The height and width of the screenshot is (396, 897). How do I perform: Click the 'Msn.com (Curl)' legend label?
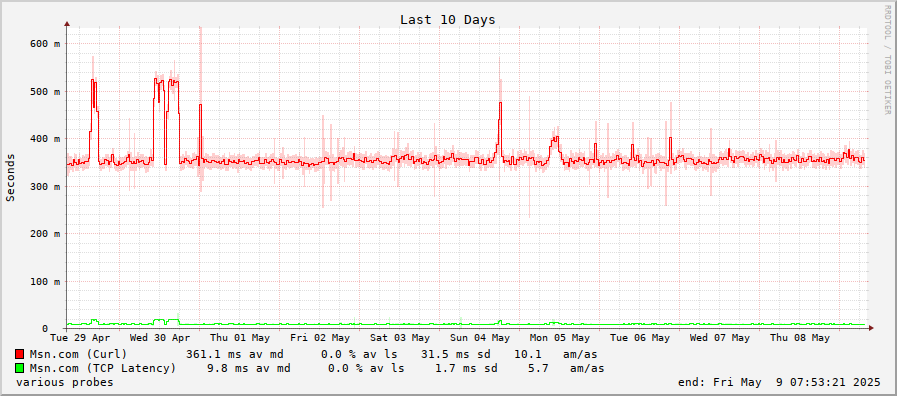click(78, 354)
